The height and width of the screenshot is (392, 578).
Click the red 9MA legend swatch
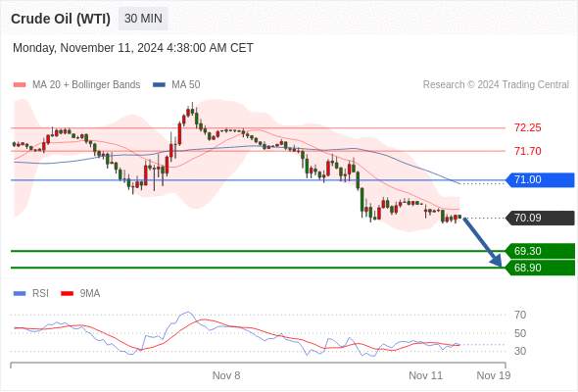coord(67,294)
